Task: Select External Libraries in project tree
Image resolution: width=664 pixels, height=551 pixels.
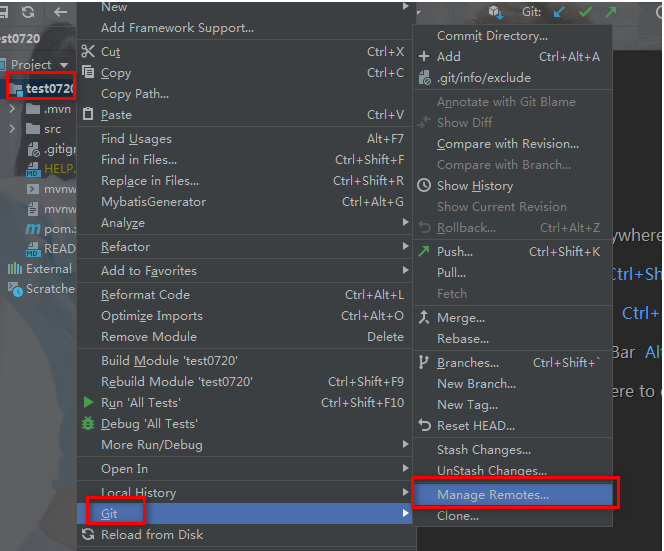Action: coord(47,269)
